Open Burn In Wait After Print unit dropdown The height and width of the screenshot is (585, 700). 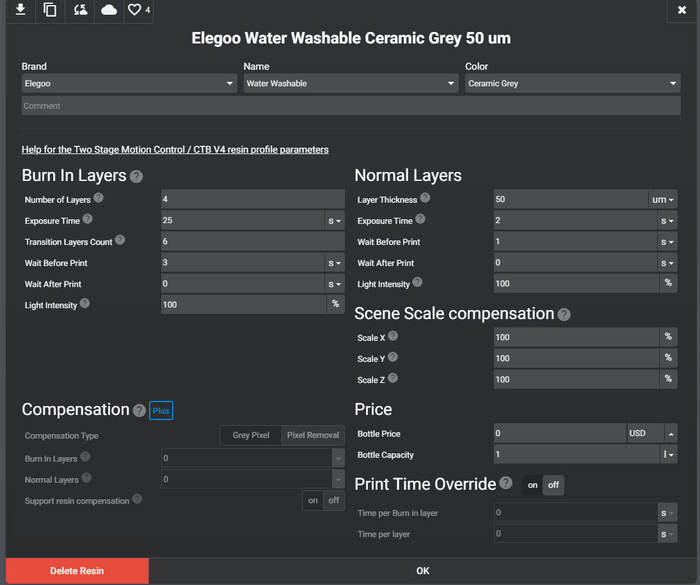(334, 284)
